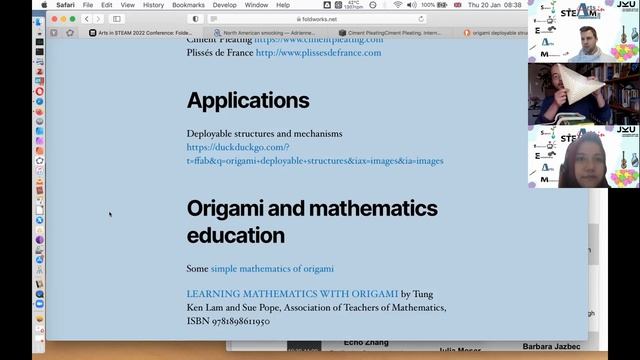Reload the foldworks.net page
The height and width of the screenshot is (360, 640).
421,19
